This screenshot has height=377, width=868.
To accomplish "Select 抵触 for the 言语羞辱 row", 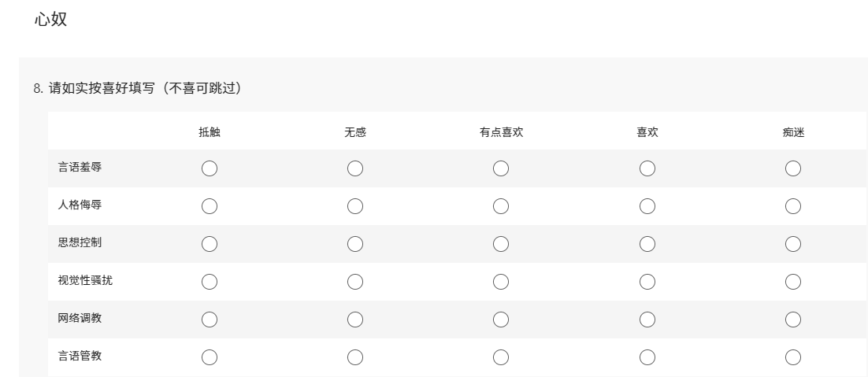I will 210,168.
